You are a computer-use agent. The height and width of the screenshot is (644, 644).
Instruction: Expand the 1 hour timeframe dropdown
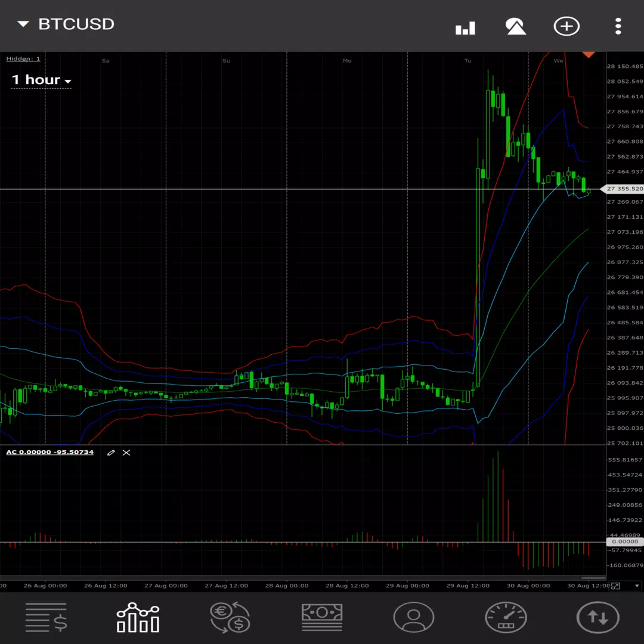(x=41, y=80)
